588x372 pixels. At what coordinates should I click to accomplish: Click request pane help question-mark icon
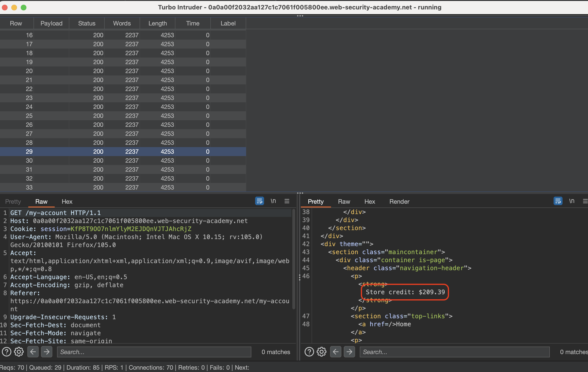pos(7,352)
